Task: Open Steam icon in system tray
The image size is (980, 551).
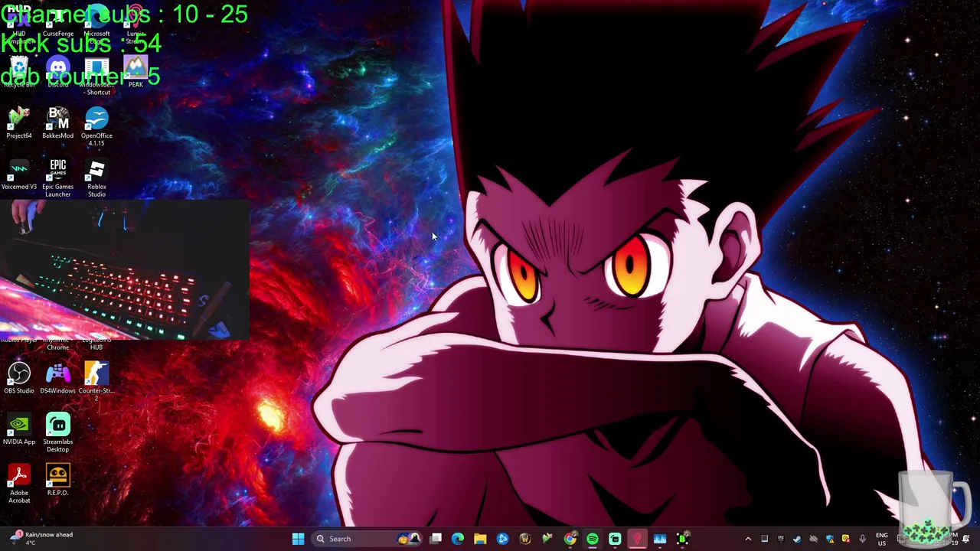Action: pos(797,539)
